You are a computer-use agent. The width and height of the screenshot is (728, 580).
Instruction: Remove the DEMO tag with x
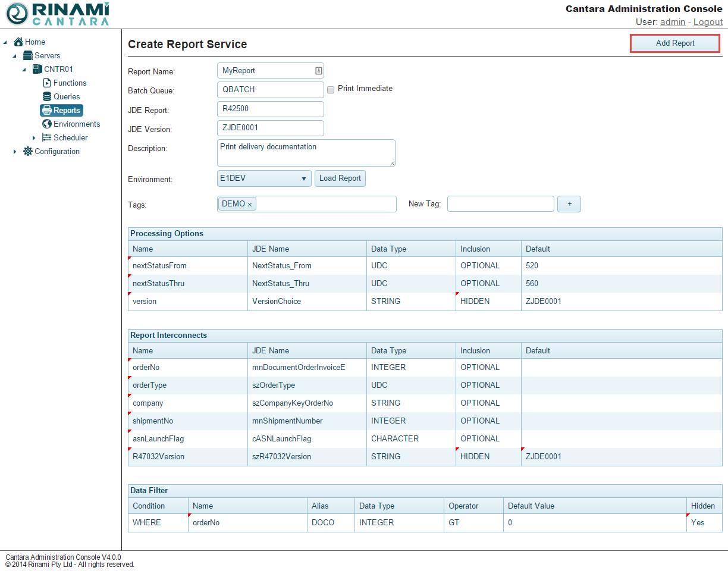coord(250,205)
